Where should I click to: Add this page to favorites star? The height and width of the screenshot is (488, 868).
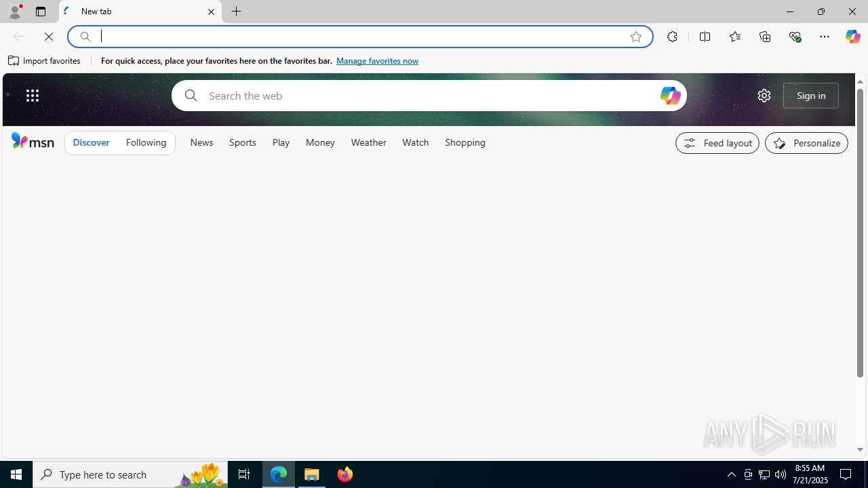click(x=636, y=37)
